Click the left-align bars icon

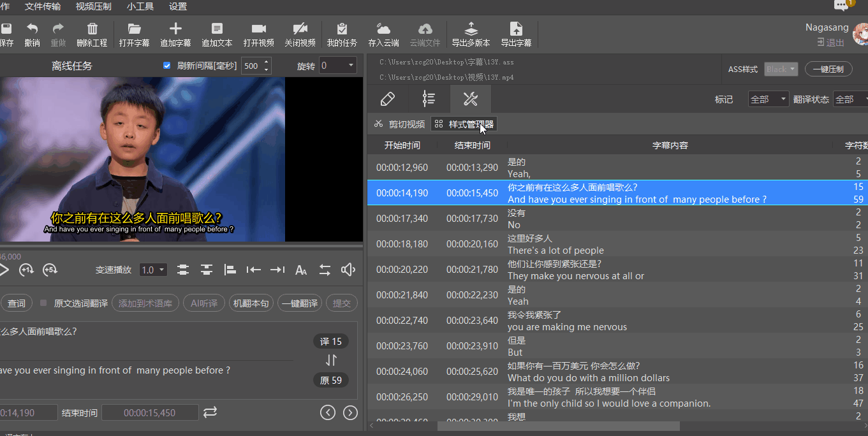pos(230,270)
